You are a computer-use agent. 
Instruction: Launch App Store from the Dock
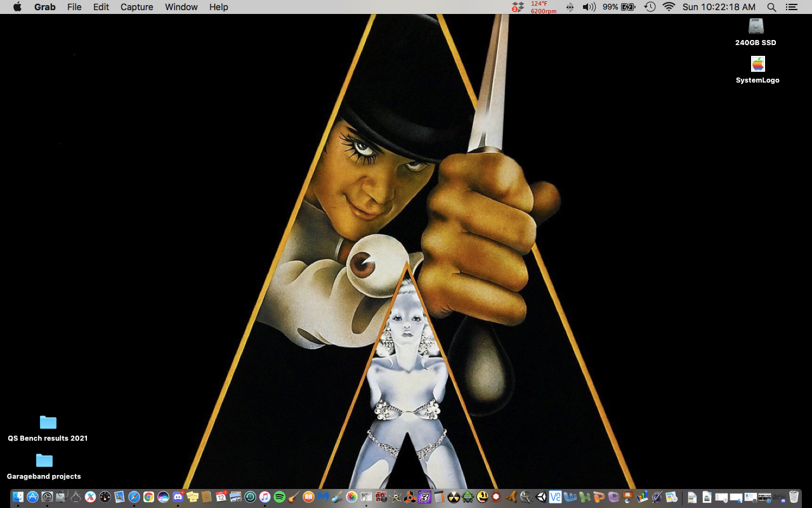[32, 497]
